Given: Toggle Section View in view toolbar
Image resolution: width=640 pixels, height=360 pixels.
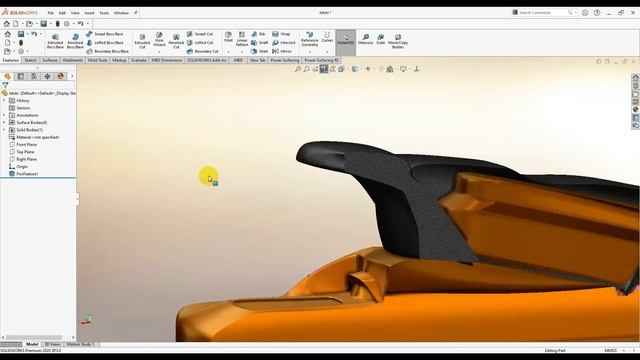Looking at the screenshot, I should (324, 69).
